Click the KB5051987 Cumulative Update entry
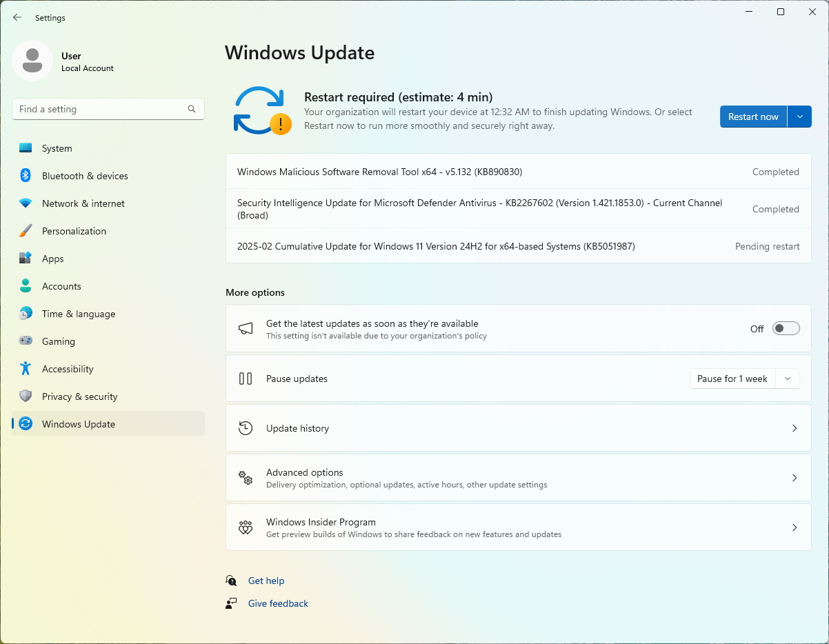This screenshot has height=644, width=829. (x=519, y=246)
